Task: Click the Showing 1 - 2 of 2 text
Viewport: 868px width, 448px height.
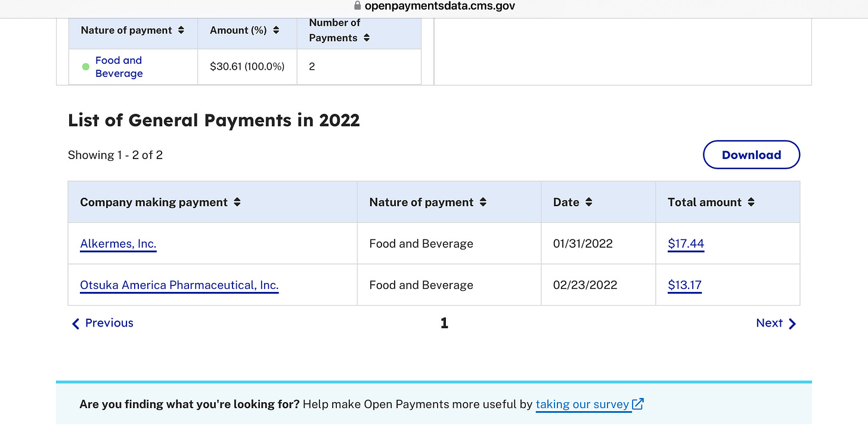Action: click(116, 155)
